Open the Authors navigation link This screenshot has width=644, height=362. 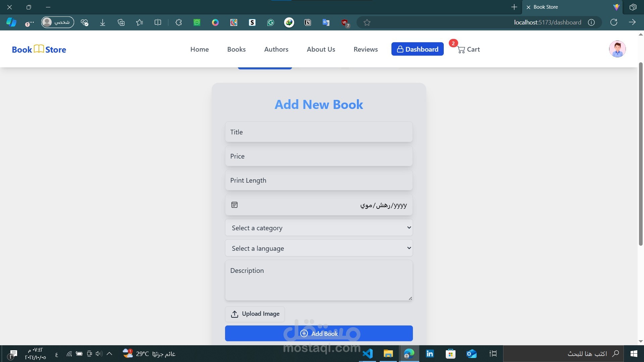(276, 49)
